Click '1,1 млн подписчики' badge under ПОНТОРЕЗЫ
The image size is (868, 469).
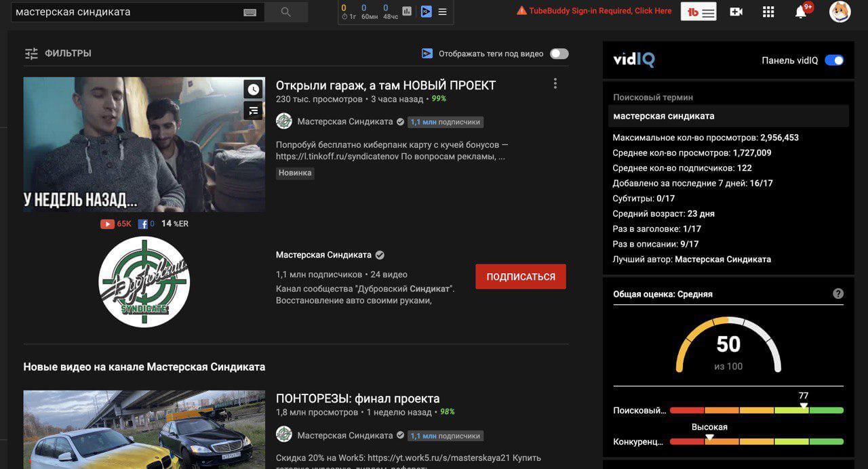coord(446,436)
